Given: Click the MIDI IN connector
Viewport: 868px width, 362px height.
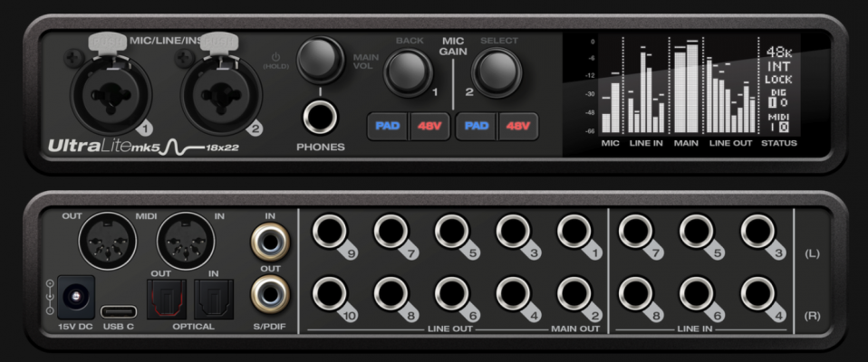Looking at the screenshot, I should 186,241.
